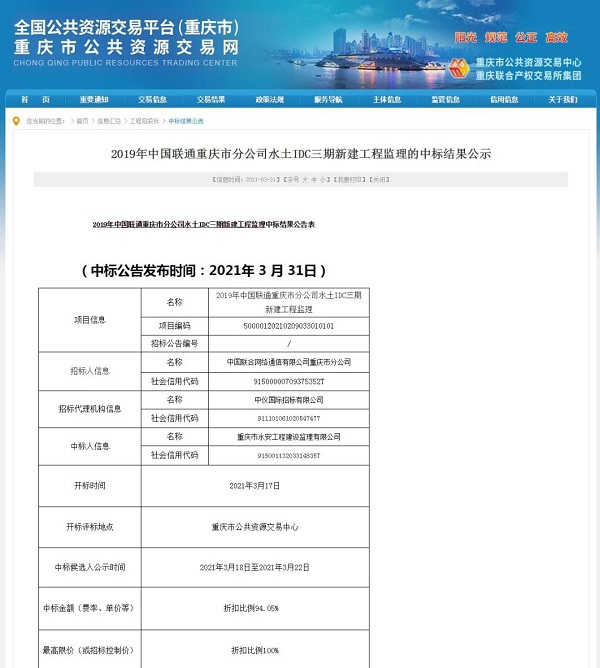Image resolution: width=600 pixels, height=668 pixels.
Task: Click the 首页 breadcrumb link
Action: coord(82,121)
